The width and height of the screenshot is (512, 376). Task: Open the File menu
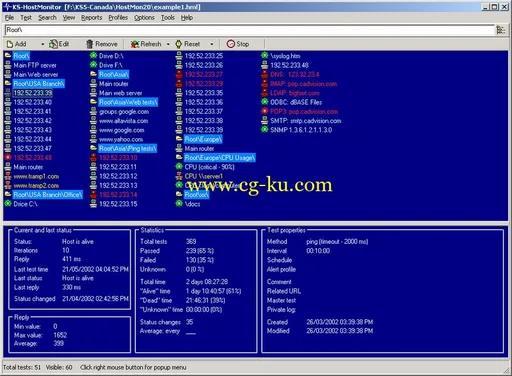tap(9, 18)
